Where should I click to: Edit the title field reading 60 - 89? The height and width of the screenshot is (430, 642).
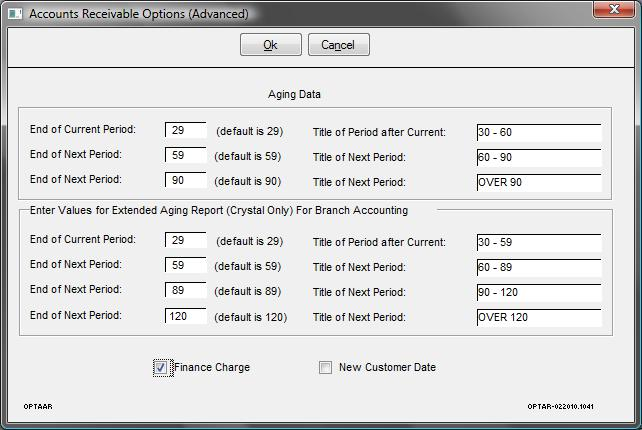pyautogui.click(x=539, y=267)
